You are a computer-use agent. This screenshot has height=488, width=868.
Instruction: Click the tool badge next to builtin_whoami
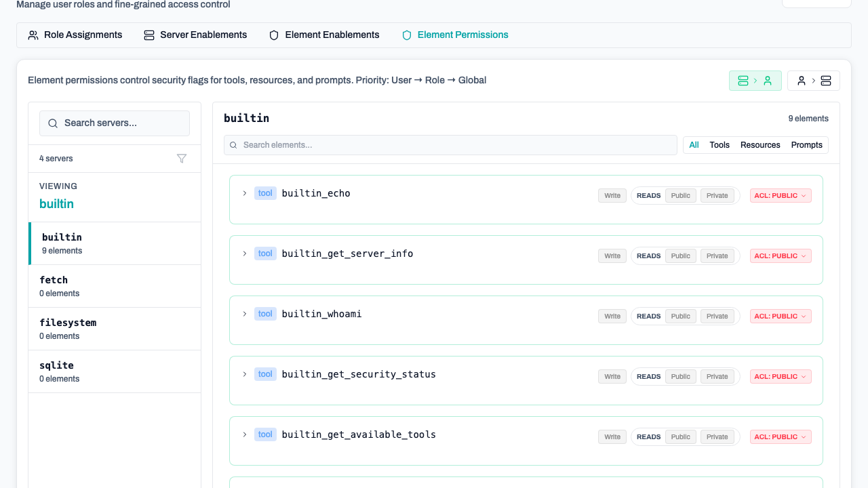click(265, 313)
